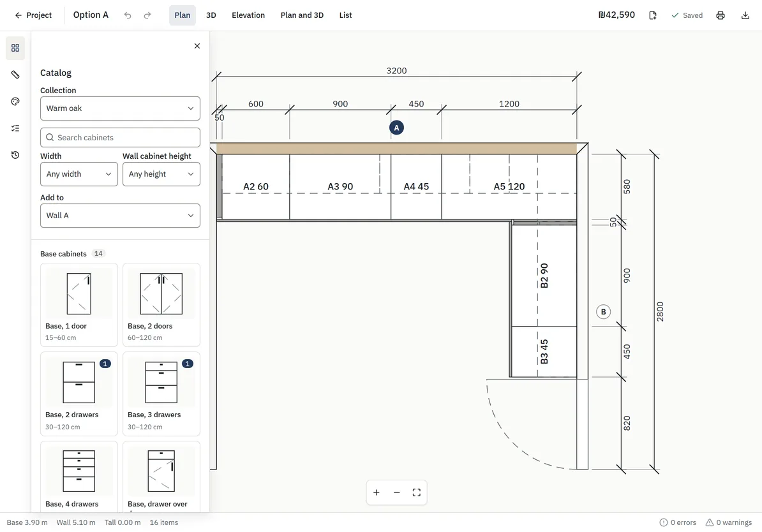Click the Search cabinets field
The image size is (762, 532).
(120, 138)
